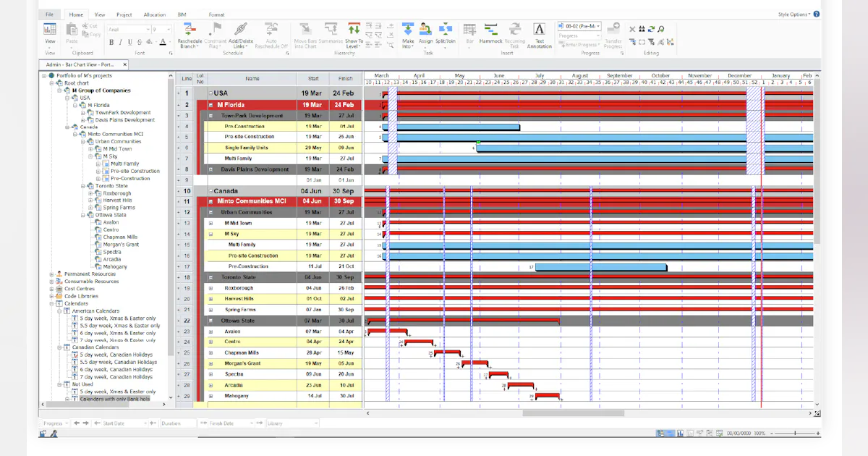Select Code Libraries in the tree

(80, 296)
